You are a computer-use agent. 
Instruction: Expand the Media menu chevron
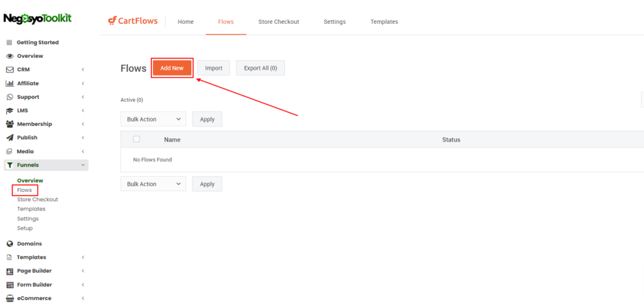[83, 152]
